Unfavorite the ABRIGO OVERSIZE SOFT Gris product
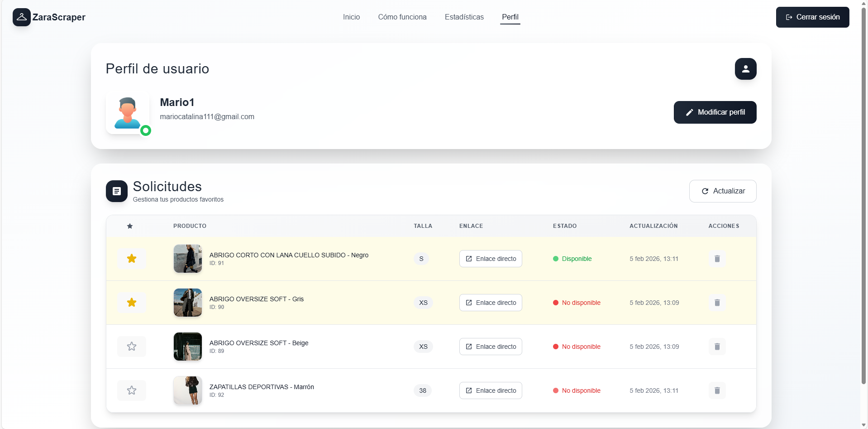This screenshot has height=429, width=868. 132,303
